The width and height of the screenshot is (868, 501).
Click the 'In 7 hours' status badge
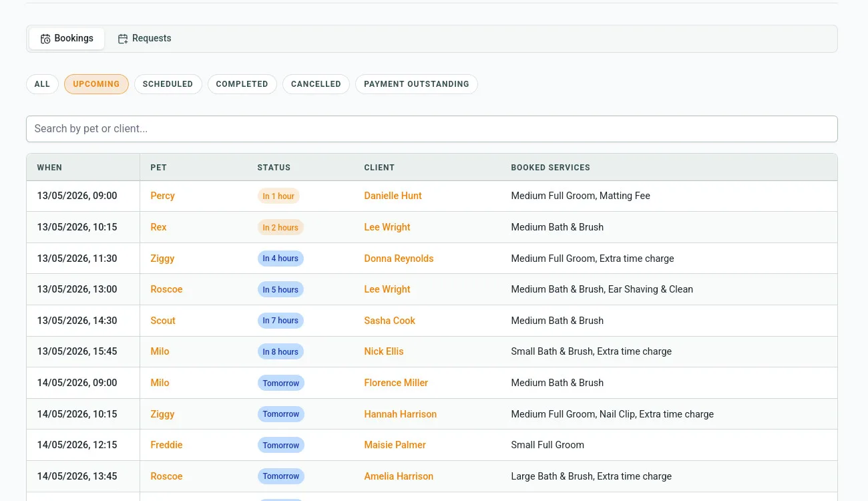280,321
